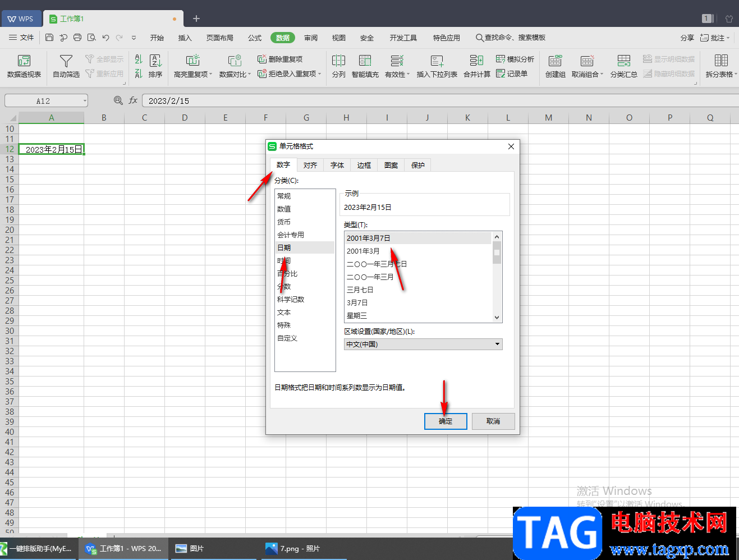Confirm with the 确定 button
Screen dimensions: 739x560
pyautogui.click(x=446, y=421)
